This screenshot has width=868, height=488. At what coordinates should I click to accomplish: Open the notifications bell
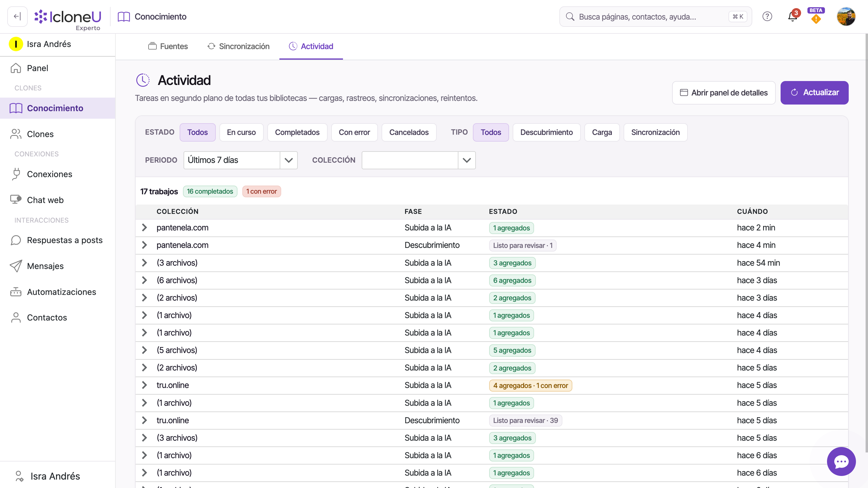click(793, 17)
